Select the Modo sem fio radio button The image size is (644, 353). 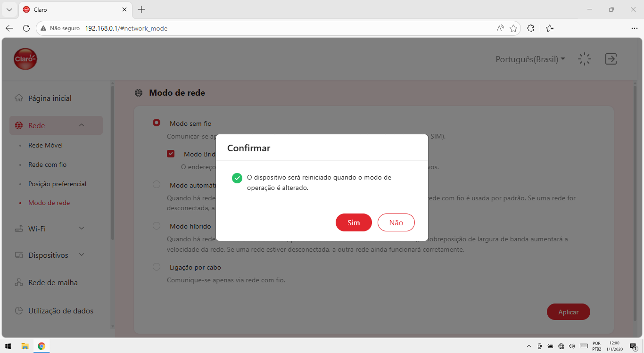pos(157,123)
